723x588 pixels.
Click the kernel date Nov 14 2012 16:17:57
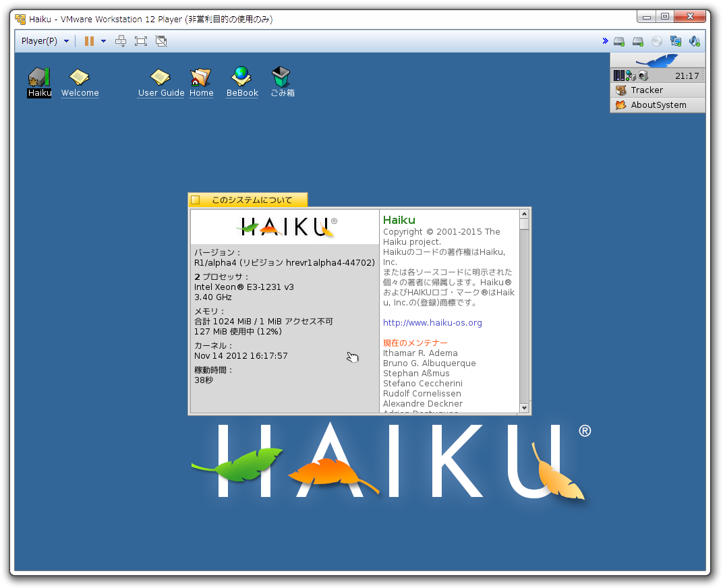(241, 356)
